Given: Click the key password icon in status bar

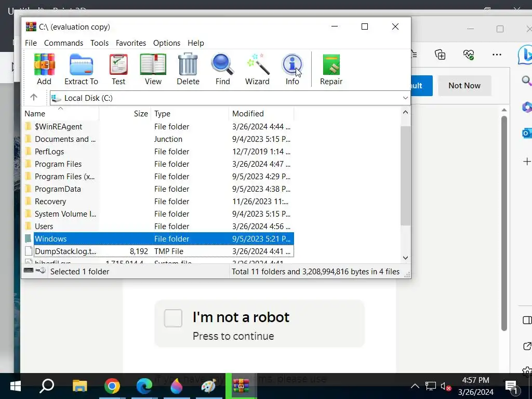Looking at the screenshot, I should 41,271.
